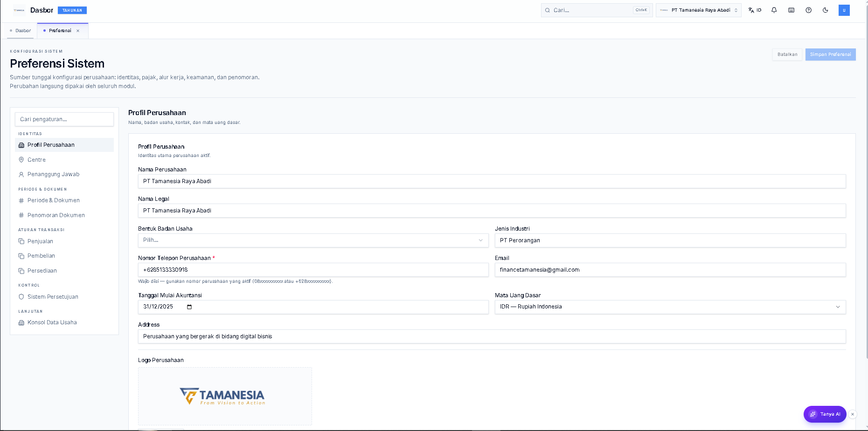868x431 pixels.
Task: Open Pembelian transaction rules
Action: pos(64,256)
